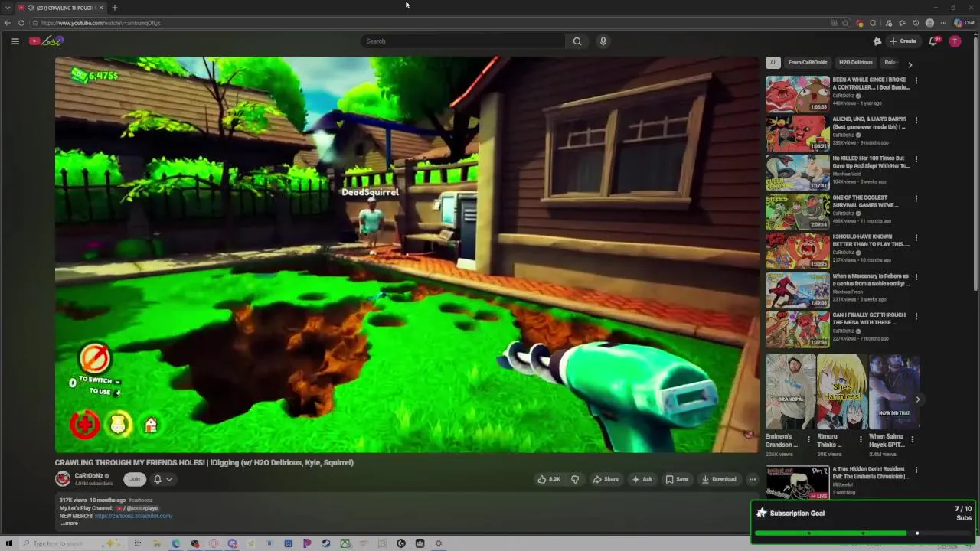Open the YouTube hamburger guide menu

15,41
